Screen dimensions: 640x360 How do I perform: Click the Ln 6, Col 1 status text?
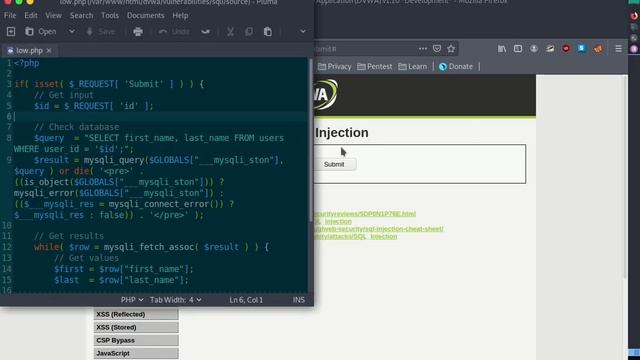click(x=246, y=300)
